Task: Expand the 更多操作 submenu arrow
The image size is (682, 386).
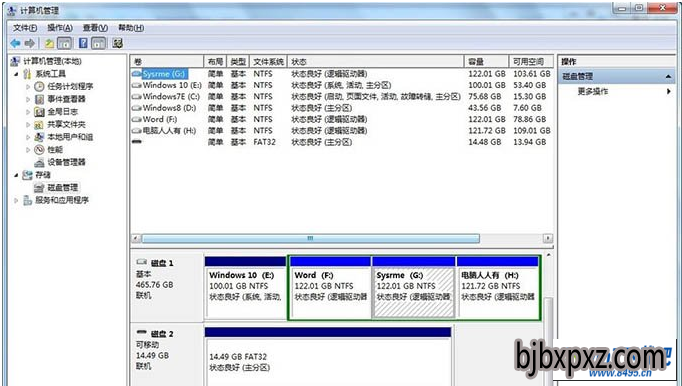Action: pyautogui.click(x=669, y=91)
